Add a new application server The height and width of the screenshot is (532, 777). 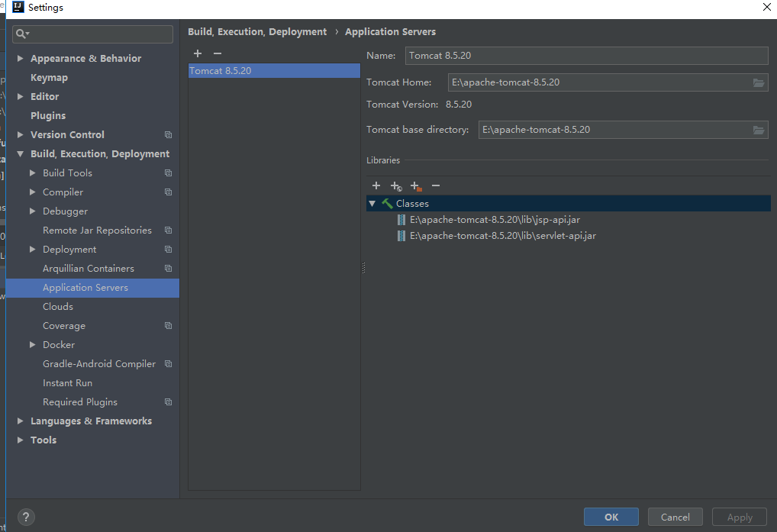198,53
